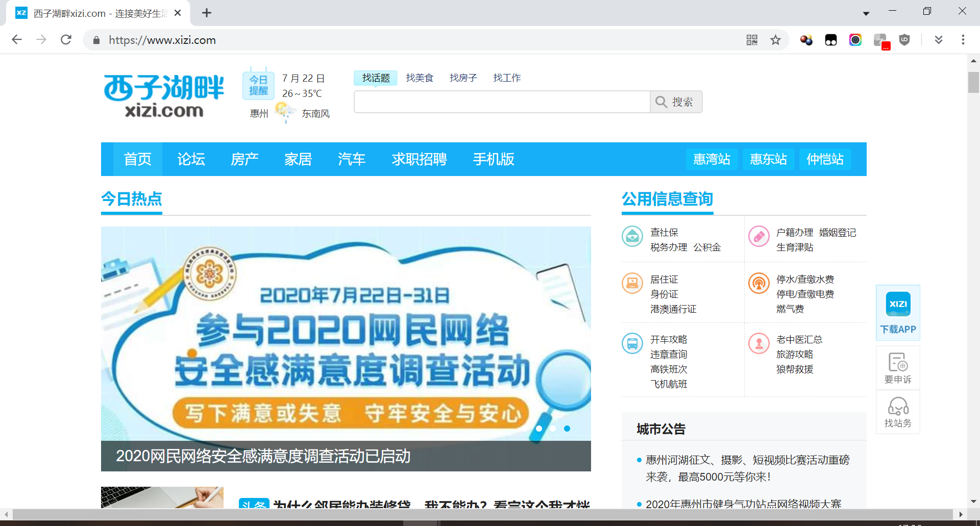Screen dimensions: 980x526
Task: Switch to the 惠湾站 sub-site
Action: 712,159
